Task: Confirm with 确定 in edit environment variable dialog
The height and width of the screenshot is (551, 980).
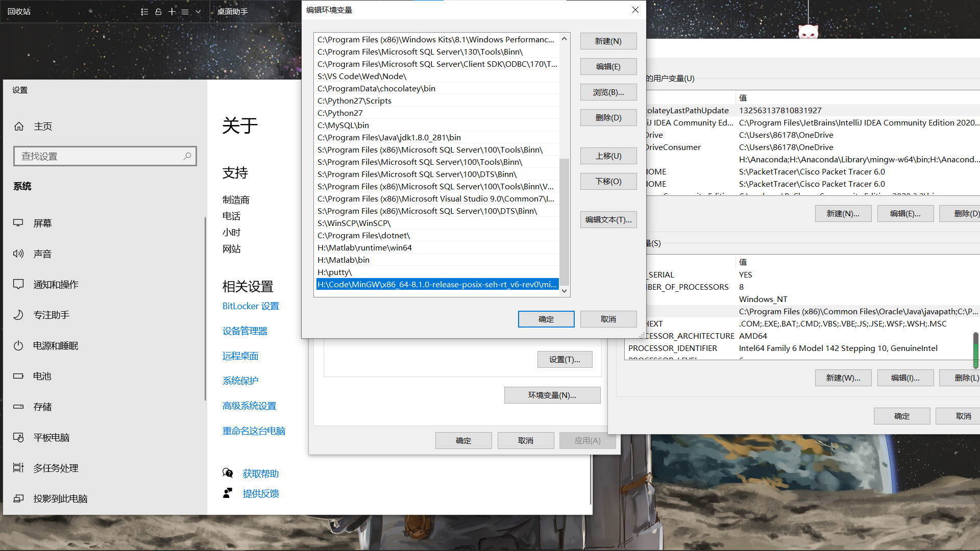Action: coord(546,319)
